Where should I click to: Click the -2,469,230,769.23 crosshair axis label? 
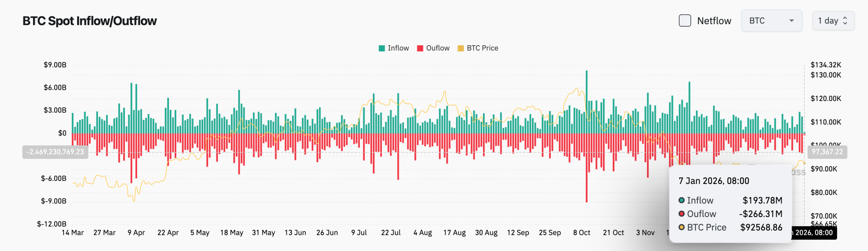click(x=55, y=152)
